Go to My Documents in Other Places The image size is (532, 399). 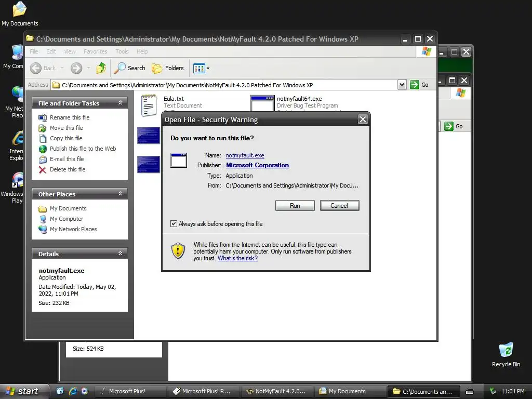68,208
